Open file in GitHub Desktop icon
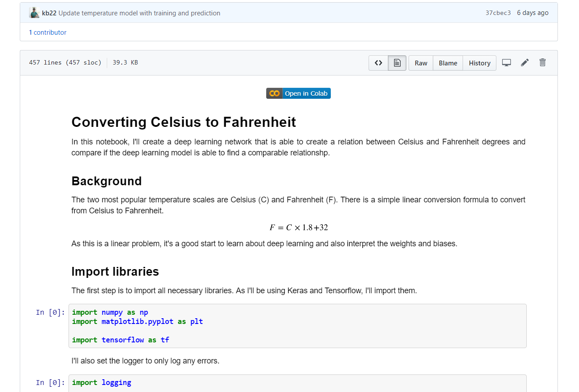The image size is (579, 392). (x=507, y=63)
